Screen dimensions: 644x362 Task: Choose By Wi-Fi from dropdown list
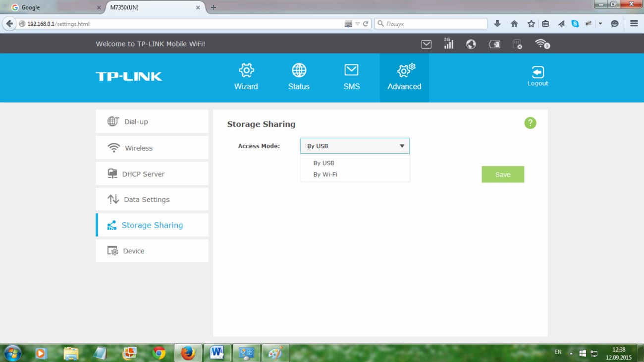click(x=325, y=175)
